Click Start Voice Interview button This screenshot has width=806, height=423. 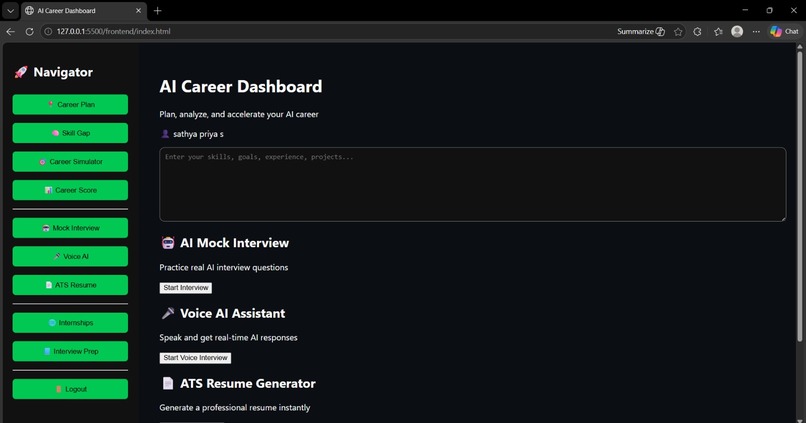click(x=195, y=358)
